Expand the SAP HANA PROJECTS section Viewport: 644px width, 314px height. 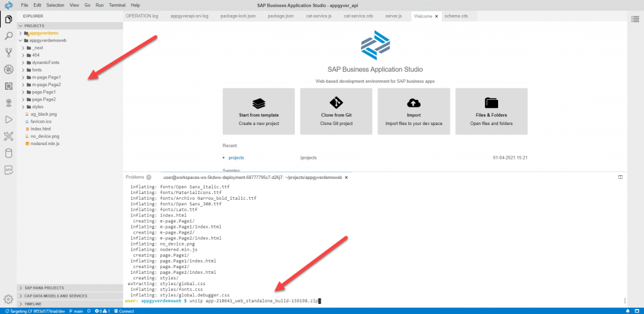coord(70,288)
